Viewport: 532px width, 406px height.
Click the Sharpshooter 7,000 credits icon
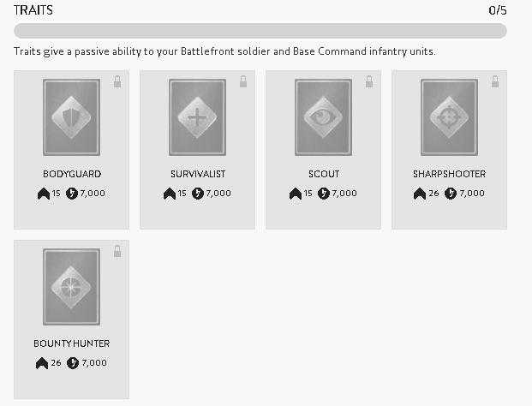[x=451, y=194]
